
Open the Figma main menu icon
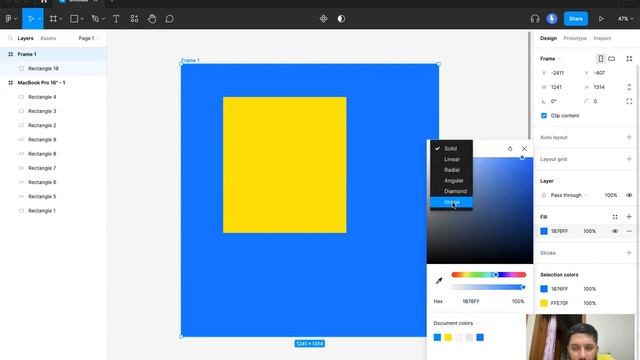(9, 19)
